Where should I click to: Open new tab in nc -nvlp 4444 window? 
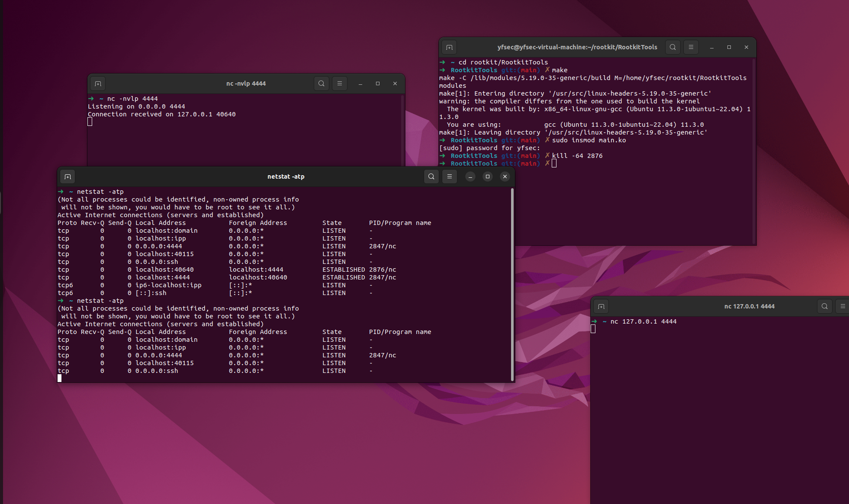[98, 83]
